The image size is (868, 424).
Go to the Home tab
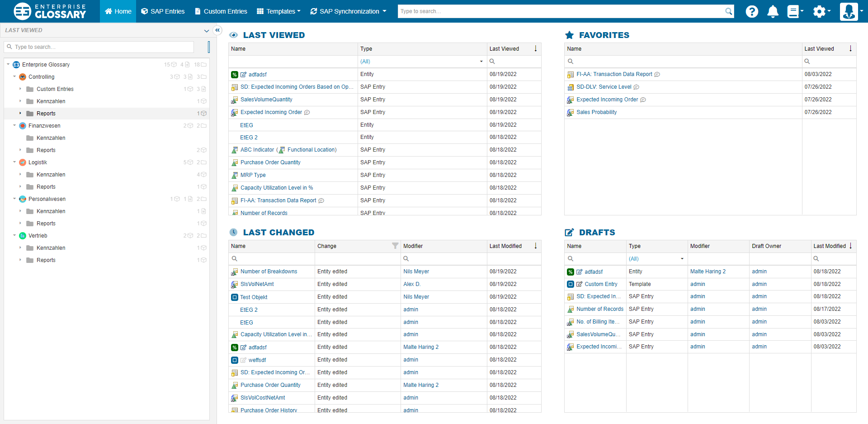click(x=118, y=11)
